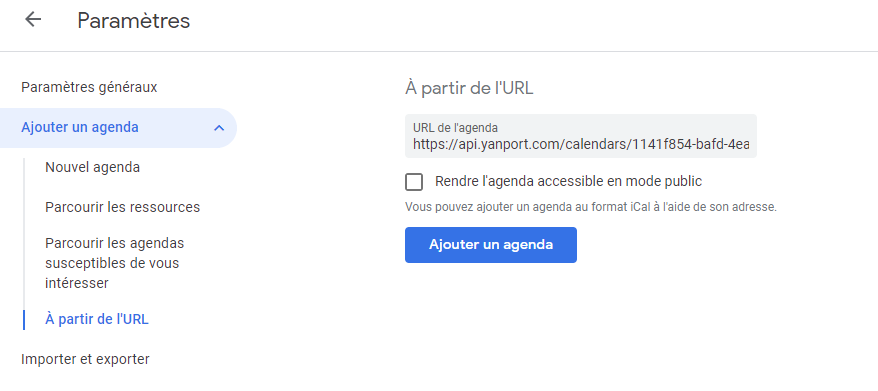Click the Rendre l'agenda accessible label
The width and height of the screenshot is (878, 391).
click(x=568, y=181)
